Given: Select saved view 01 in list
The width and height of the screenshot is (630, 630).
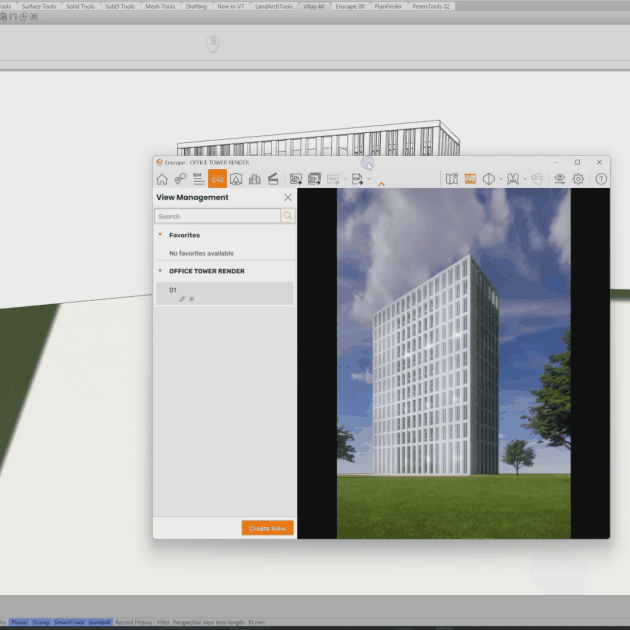Looking at the screenshot, I should [224, 290].
